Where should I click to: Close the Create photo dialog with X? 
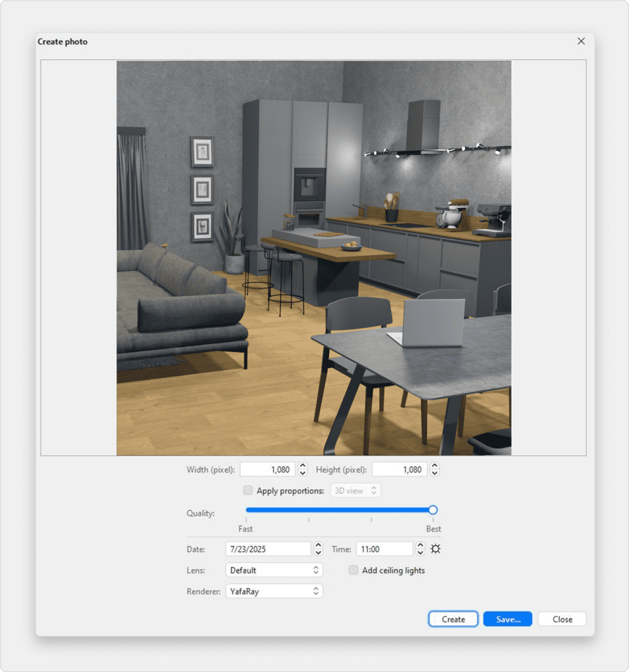(x=580, y=41)
